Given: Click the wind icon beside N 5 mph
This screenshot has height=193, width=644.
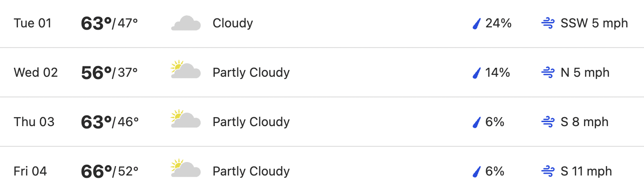Looking at the screenshot, I should [x=548, y=73].
